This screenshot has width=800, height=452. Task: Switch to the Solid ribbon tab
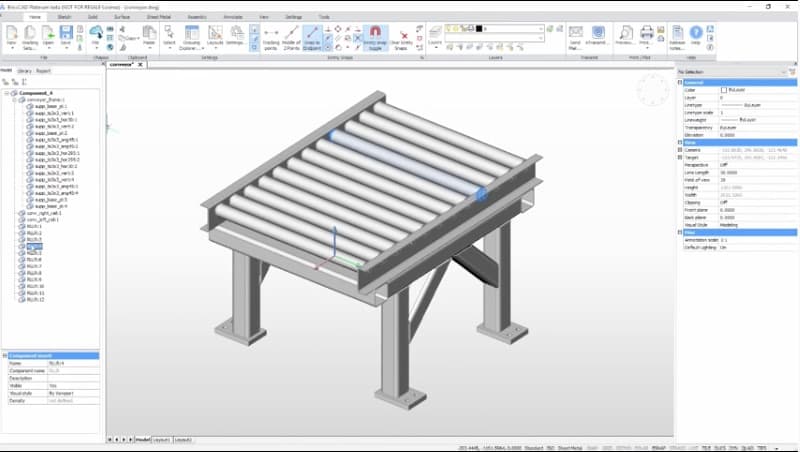pyautogui.click(x=93, y=17)
